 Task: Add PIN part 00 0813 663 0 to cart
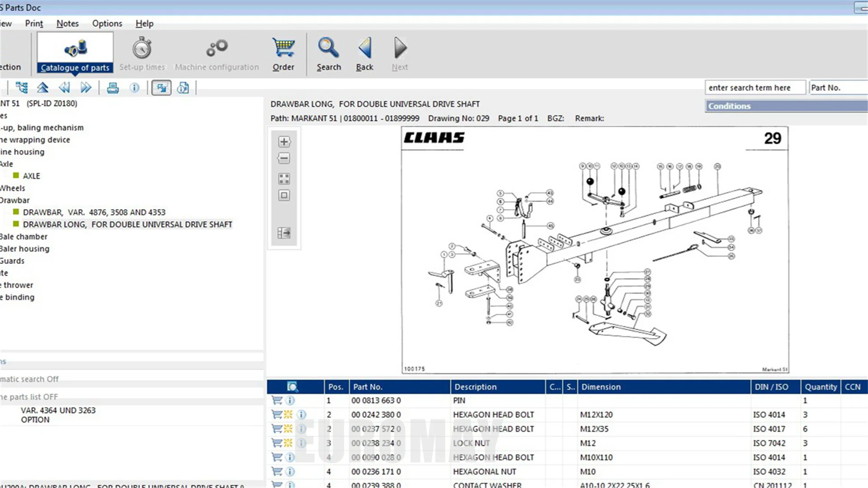[277, 400]
